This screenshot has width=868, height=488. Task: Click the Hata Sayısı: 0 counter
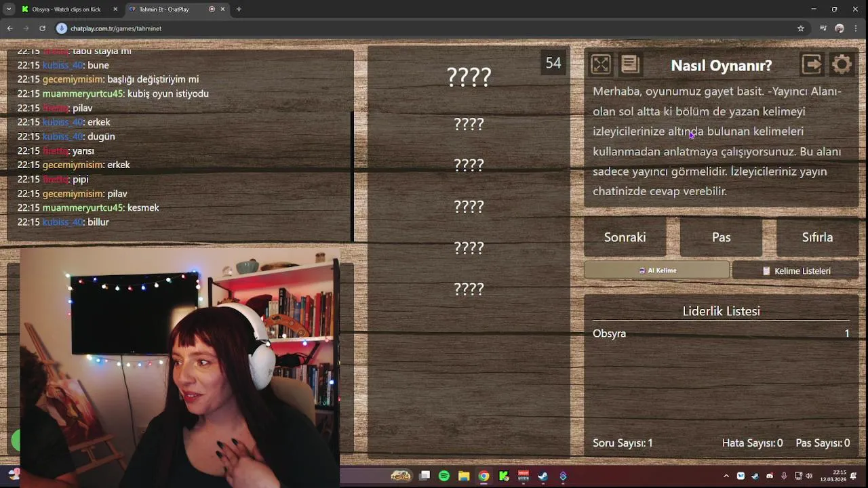(x=752, y=443)
